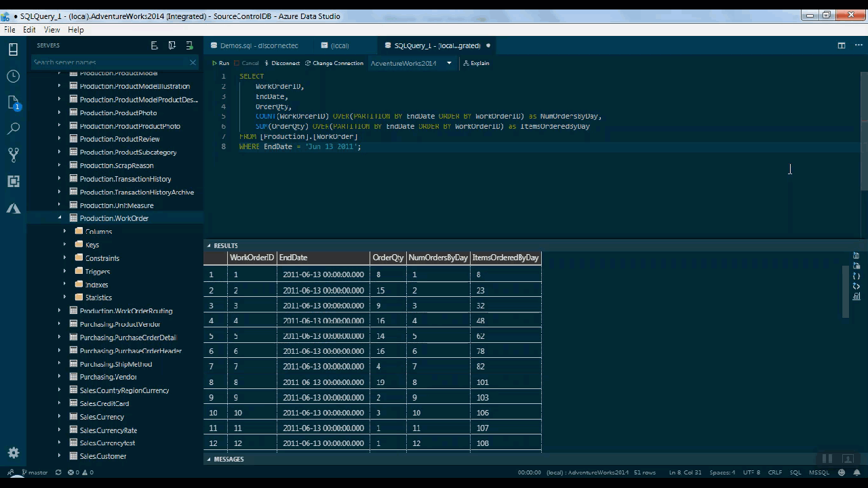Open the Edit menu
This screenshot has height=488, width=868.
[29, 30]
